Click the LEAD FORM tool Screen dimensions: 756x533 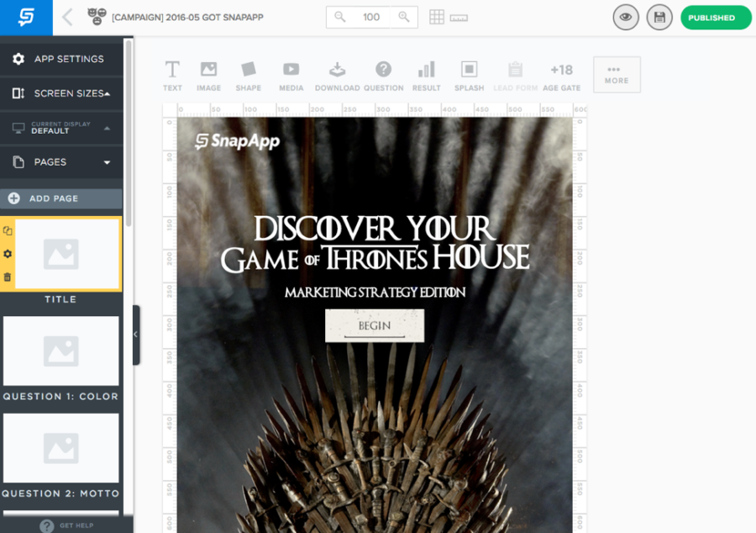(x=516, y=76)
